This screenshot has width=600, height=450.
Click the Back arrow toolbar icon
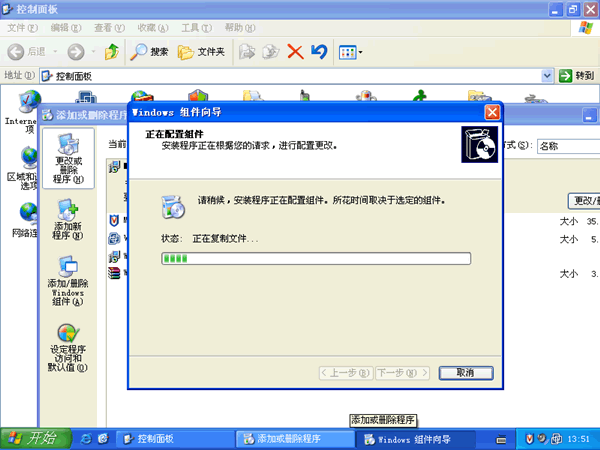pos(16,52)
